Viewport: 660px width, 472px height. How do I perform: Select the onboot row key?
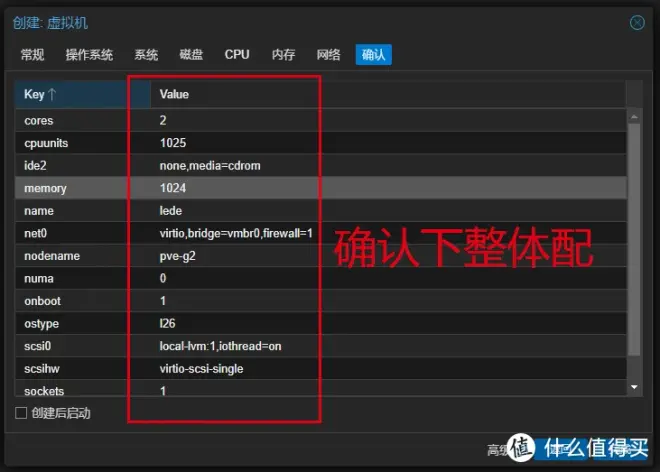[43, 301]
